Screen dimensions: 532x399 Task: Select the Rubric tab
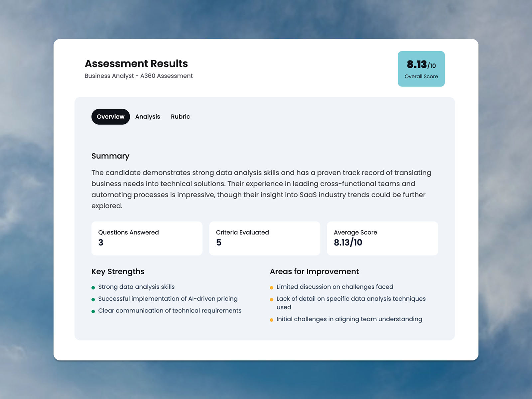click(x=180, y=117)
